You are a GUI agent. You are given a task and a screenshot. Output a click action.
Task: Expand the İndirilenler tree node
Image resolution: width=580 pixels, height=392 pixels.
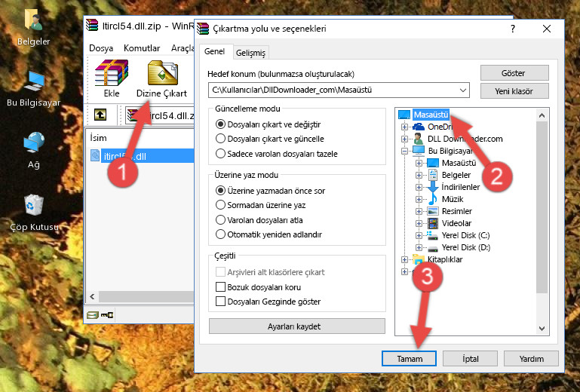coord(419,187)
